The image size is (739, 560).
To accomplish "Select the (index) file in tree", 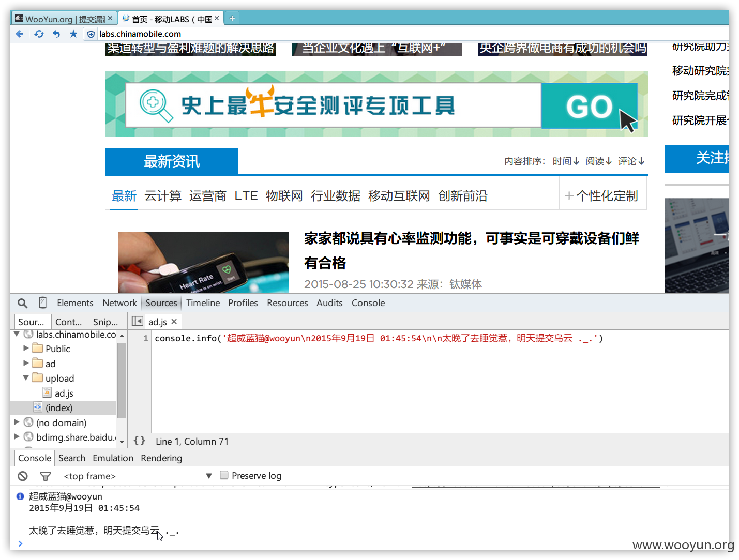I will [x=59, y=407].
